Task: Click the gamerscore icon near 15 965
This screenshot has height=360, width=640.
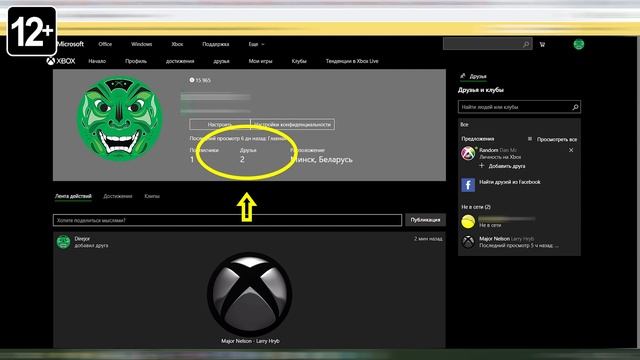Action: click(x=192, y=80)
